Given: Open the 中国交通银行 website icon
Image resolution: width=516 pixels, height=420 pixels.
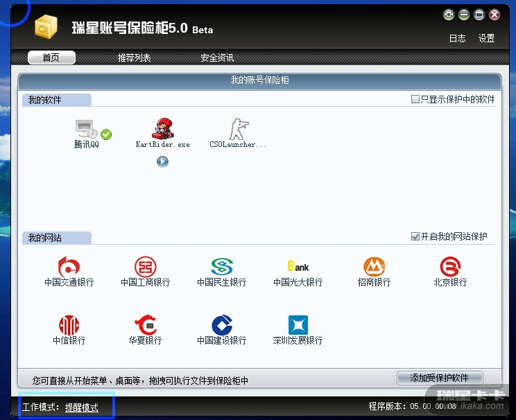Looking at the screenshot, I should pyautogui.click(x=69, y=266).
